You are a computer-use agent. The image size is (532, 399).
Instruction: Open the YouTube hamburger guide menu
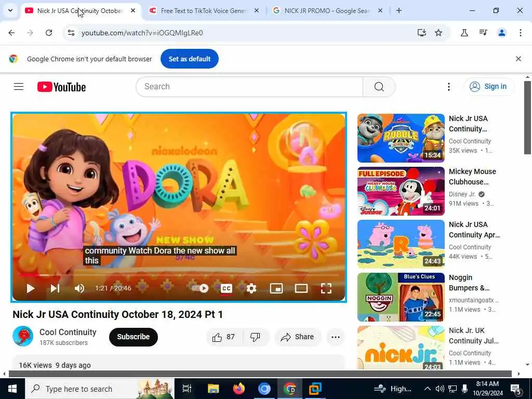(x=19, y=87)
